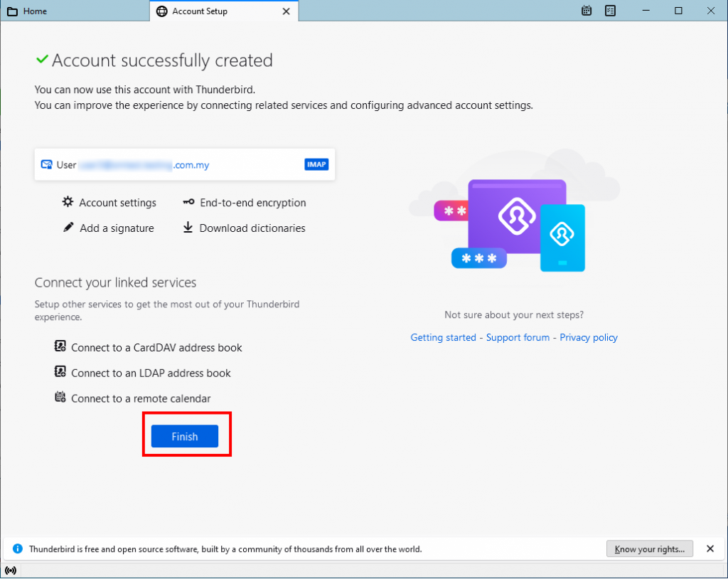Click the password manager illustration

coord(515,219)
